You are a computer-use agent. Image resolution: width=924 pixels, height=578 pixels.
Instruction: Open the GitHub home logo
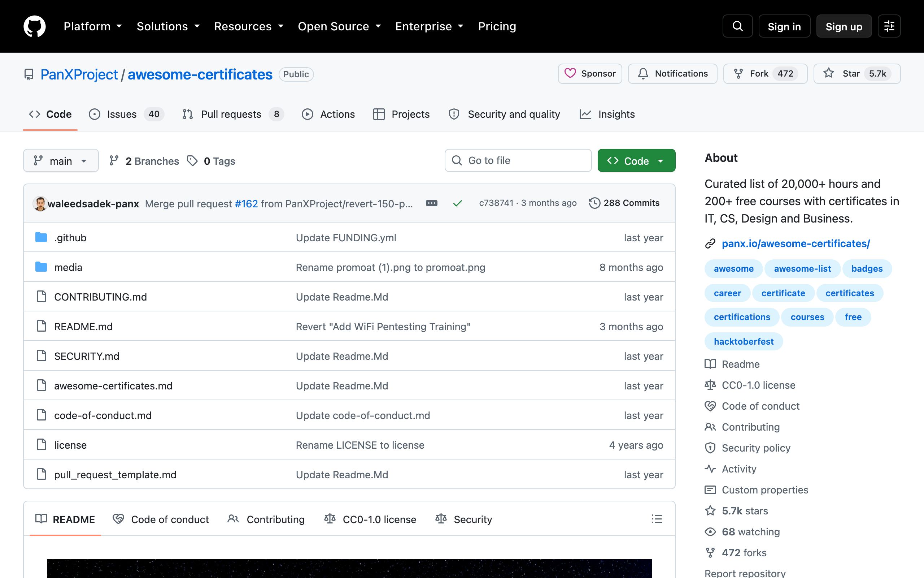tap(34, 26)
